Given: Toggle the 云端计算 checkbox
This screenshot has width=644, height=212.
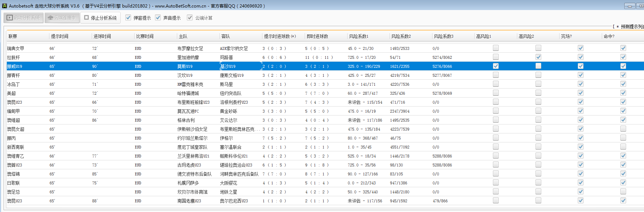Looking at the screenshot, I should click(x=190, y=18).
